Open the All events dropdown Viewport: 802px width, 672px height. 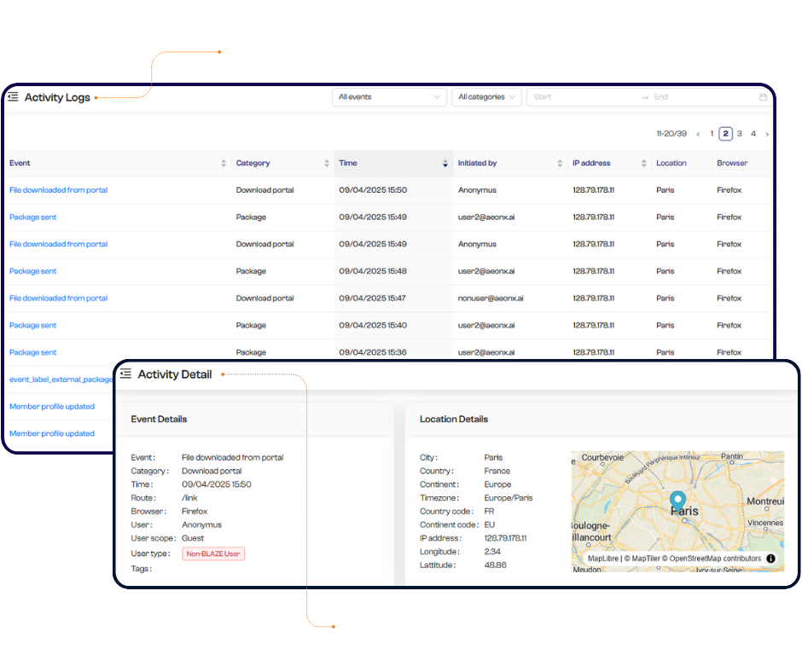[389, 96]
